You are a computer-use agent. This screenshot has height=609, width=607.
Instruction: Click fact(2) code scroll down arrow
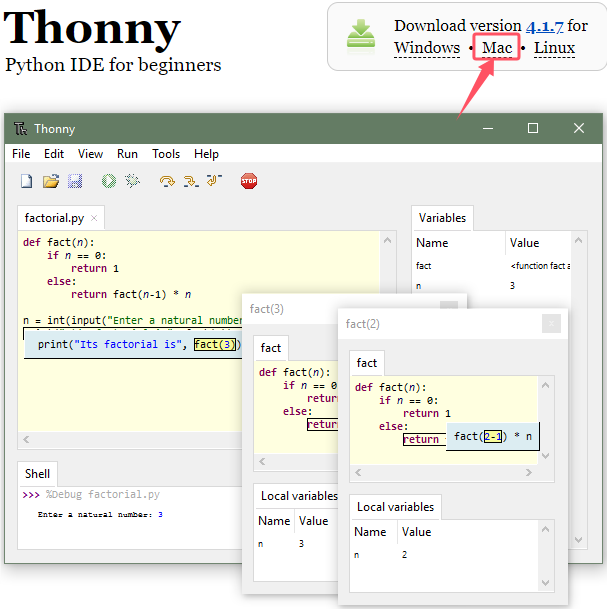click(x=545, y=456)
